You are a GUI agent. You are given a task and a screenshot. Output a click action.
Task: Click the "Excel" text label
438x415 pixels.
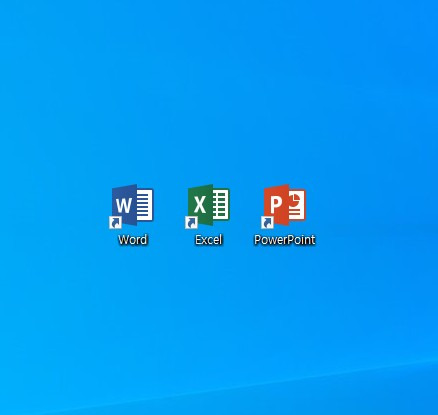click(209, 240)
